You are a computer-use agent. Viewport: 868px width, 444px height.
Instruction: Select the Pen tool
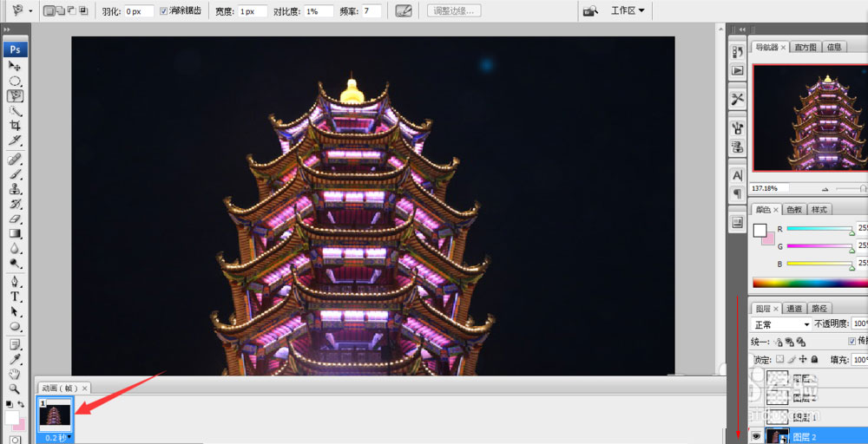(x=15, y=282)
